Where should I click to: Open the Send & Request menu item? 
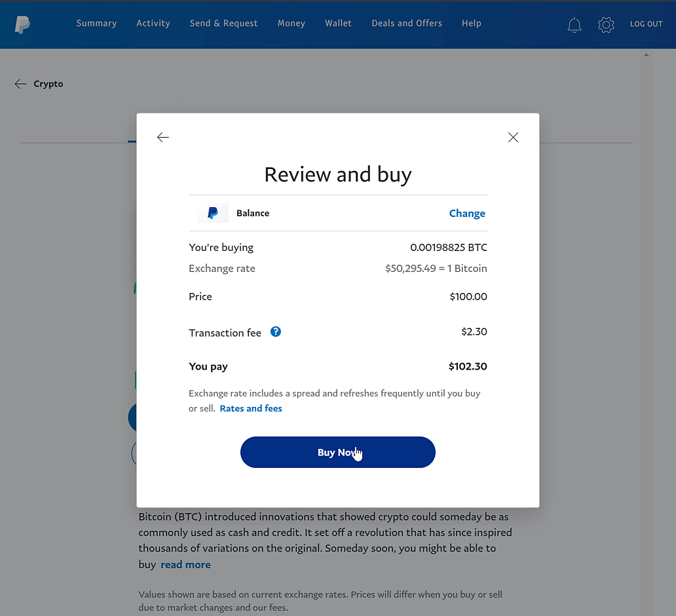(223, 24)
